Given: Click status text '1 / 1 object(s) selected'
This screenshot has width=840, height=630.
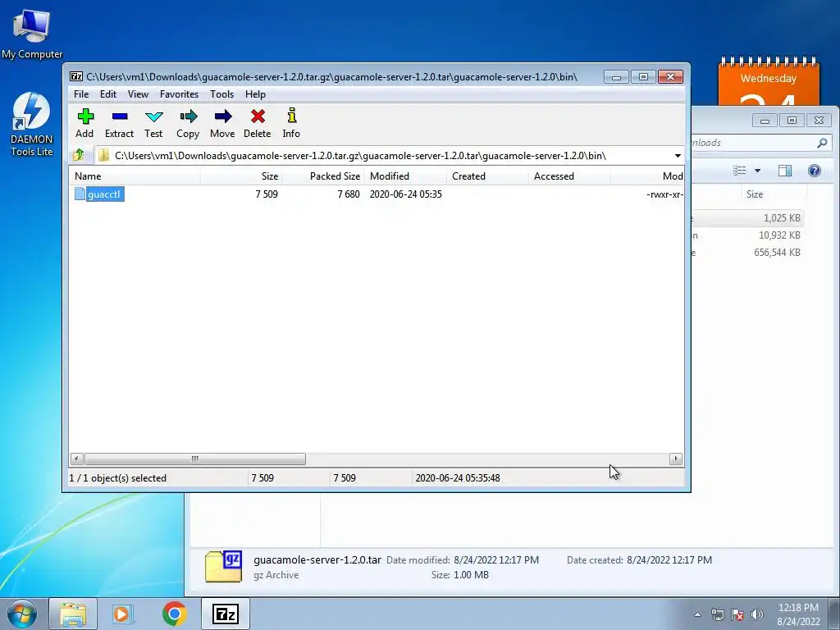Looking at the screenshot, I should [118, 478].
